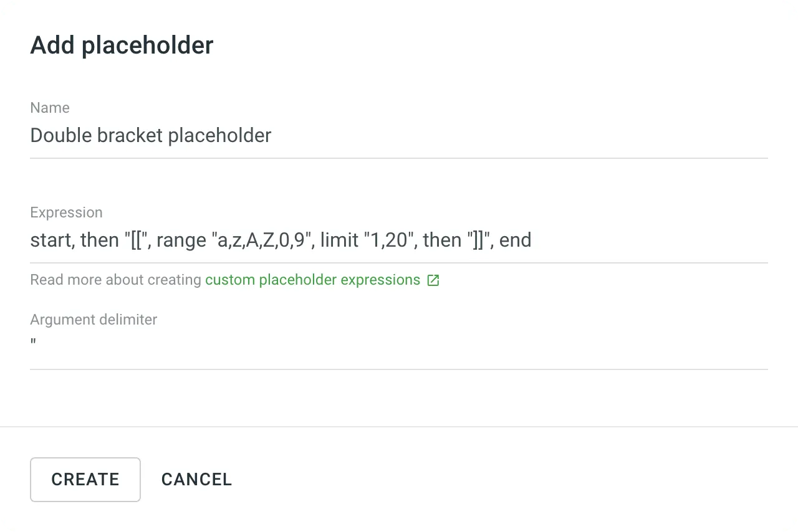Open the custom placeholder expressions link
Screen dimensions: 798x532
[312, 280]
